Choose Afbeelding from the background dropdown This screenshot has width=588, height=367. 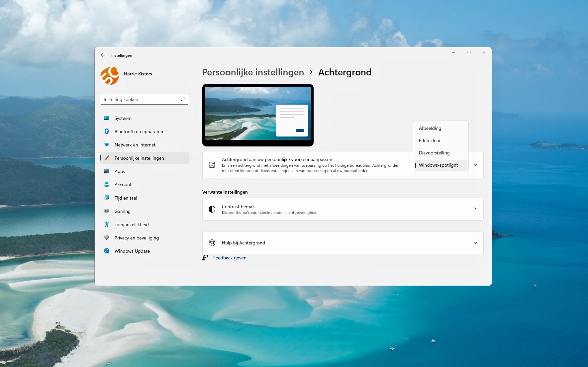tap(430, 128)
